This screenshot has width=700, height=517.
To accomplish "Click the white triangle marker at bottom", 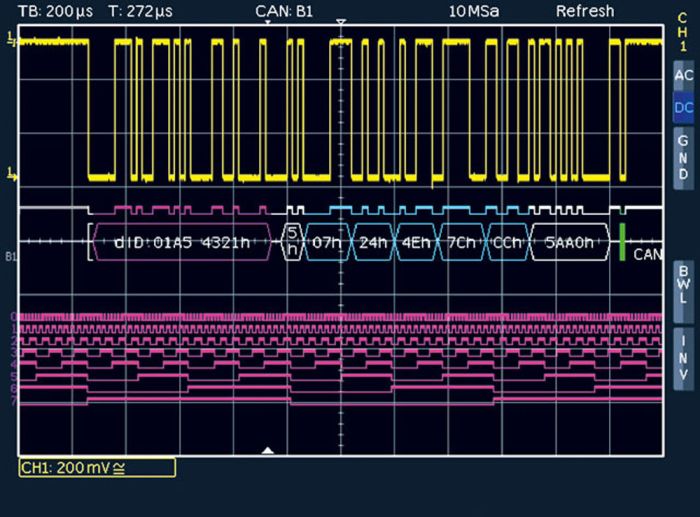I will click(x=267, y=450).
